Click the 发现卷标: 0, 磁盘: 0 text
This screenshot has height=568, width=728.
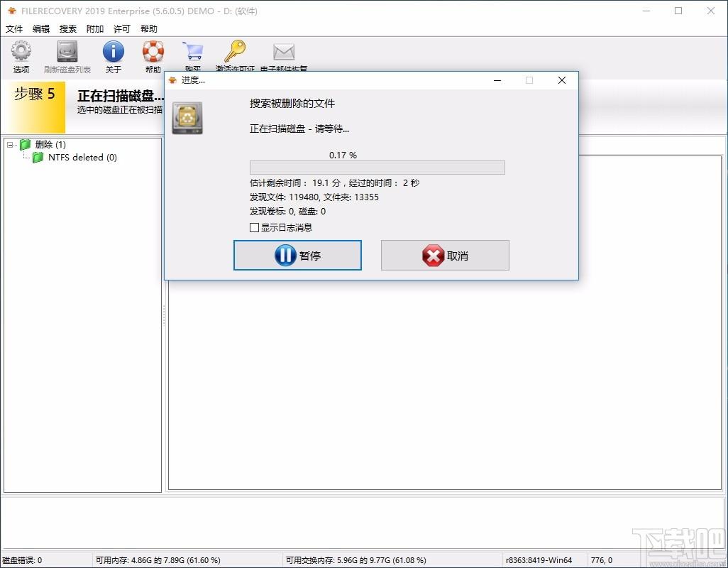pos(287,212)
